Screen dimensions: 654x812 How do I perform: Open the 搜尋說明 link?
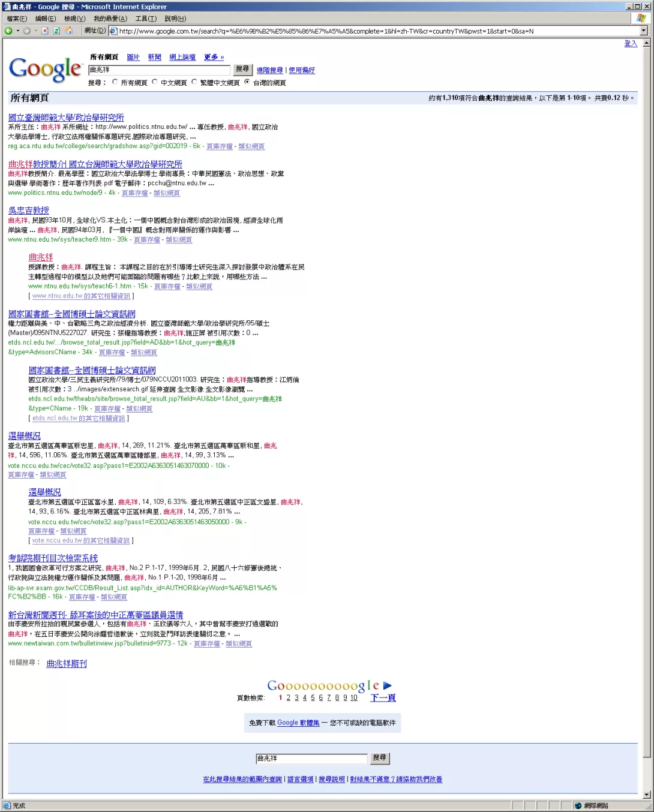(x=332, y=779)
